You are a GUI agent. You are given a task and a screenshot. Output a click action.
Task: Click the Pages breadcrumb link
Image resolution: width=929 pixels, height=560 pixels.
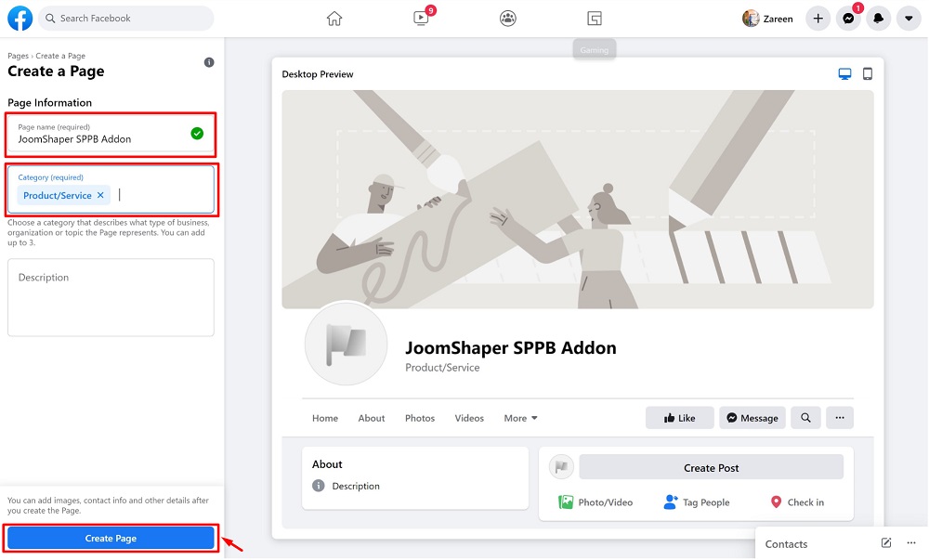point(18,57)
